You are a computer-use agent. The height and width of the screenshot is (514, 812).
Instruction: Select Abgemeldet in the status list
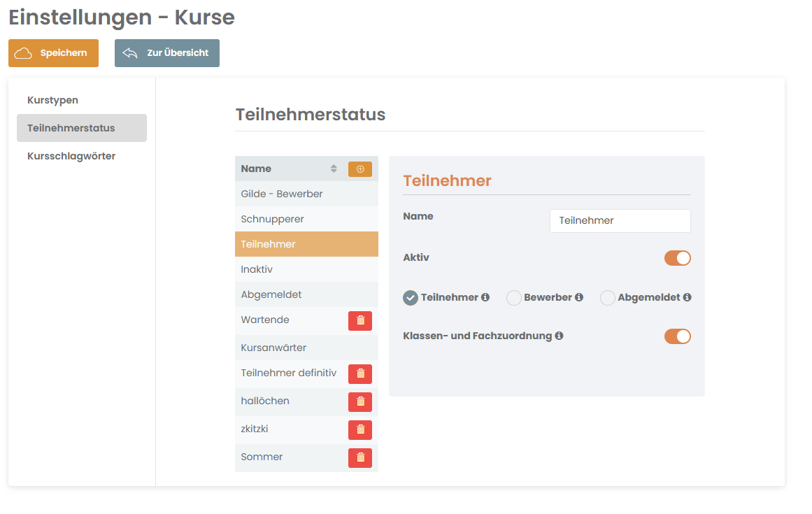tap(306, 294)
